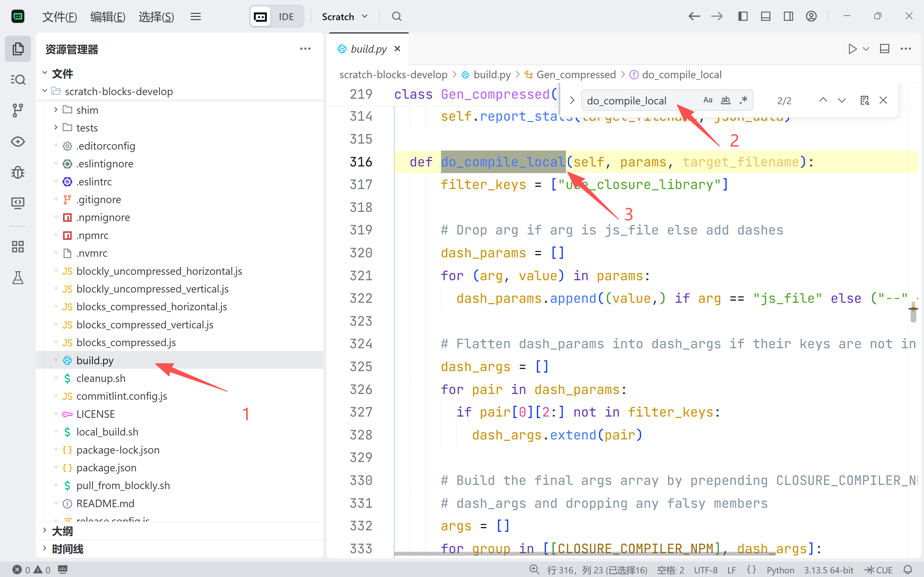Click the Run Python file play icon
The height and width of the screenshot is (577, 924).
pyautogui.click(x=852, y=49)
